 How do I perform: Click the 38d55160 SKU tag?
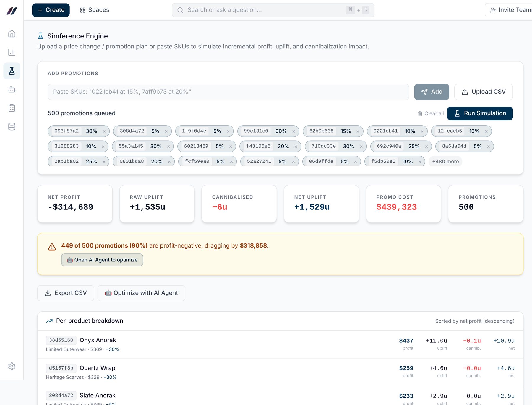coord(61,340)
